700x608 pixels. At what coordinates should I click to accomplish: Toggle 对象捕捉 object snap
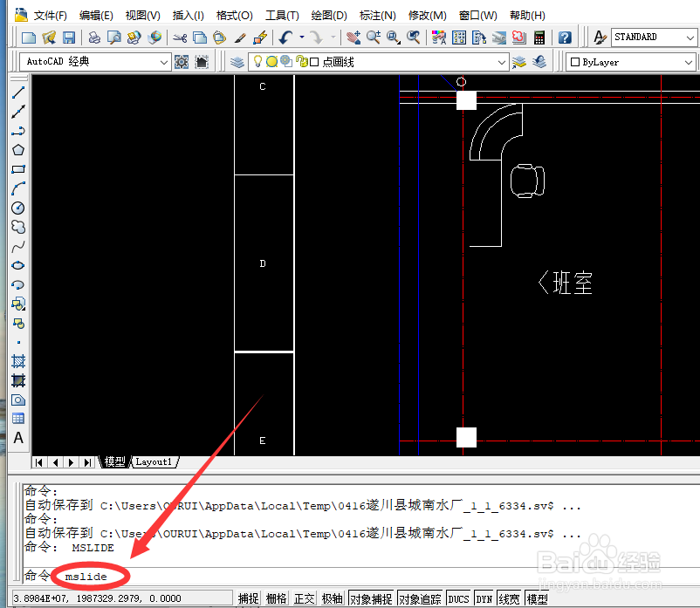point(372,598)
